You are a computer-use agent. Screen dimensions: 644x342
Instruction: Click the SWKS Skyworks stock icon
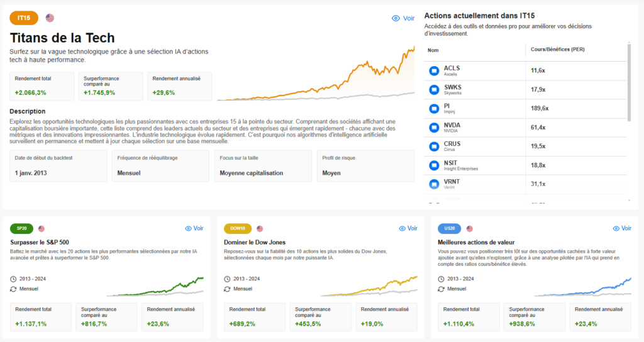[433, 90]
